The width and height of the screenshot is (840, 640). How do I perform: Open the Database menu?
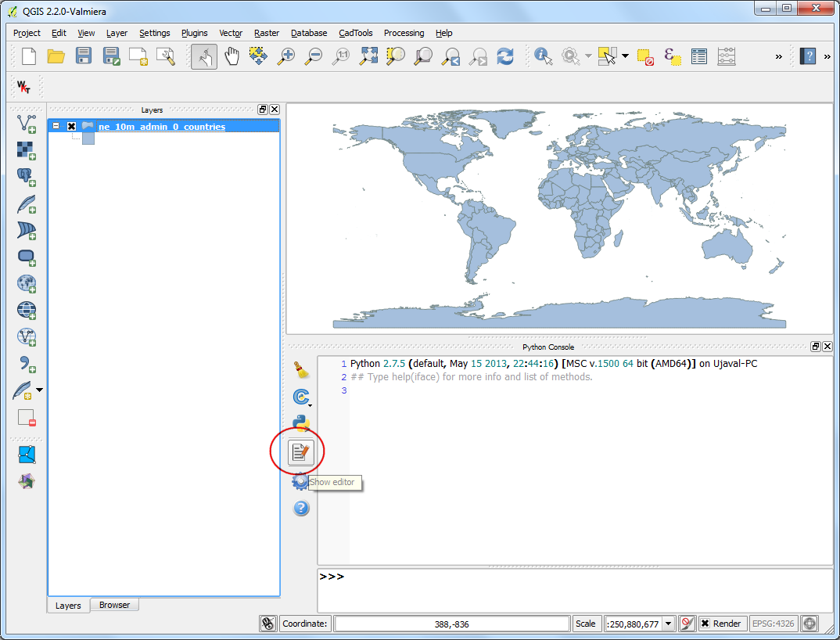(x=309, y=33)
